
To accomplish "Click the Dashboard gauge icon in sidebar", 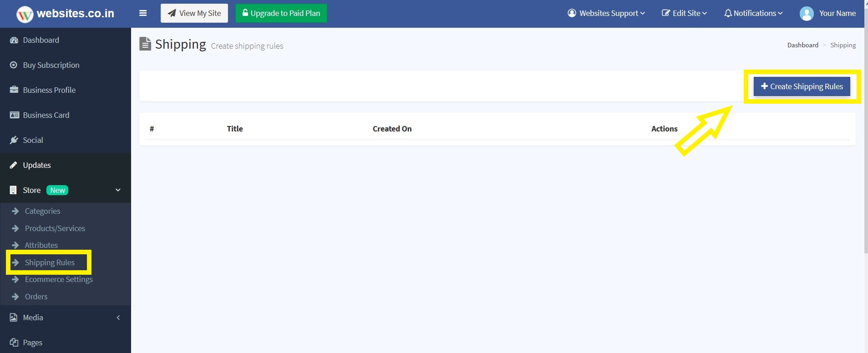I will (14, 40).
